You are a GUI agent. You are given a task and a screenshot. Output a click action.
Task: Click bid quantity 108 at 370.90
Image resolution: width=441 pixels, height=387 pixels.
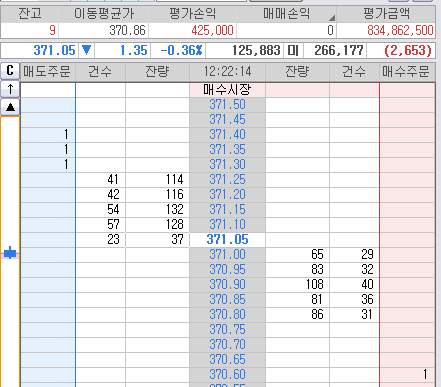[x=297, y=285]
